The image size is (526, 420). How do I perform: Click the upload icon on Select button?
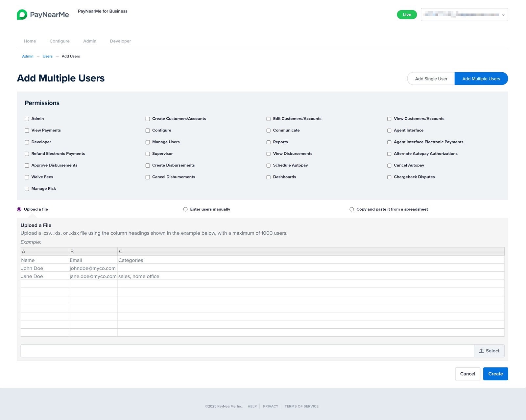pyautogui.click(x=481, y=351)
